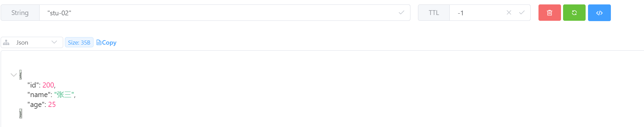
Task: Click the document icon beside Copy
Action: pyautogui.click(x=99, y=43)
